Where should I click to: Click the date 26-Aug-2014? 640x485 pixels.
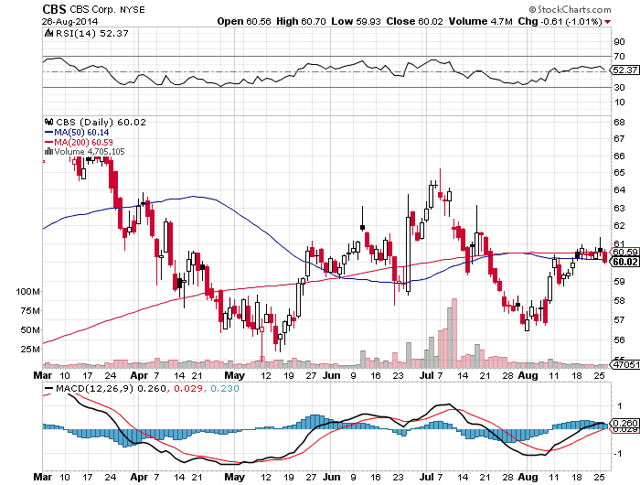tap(70, 21)
